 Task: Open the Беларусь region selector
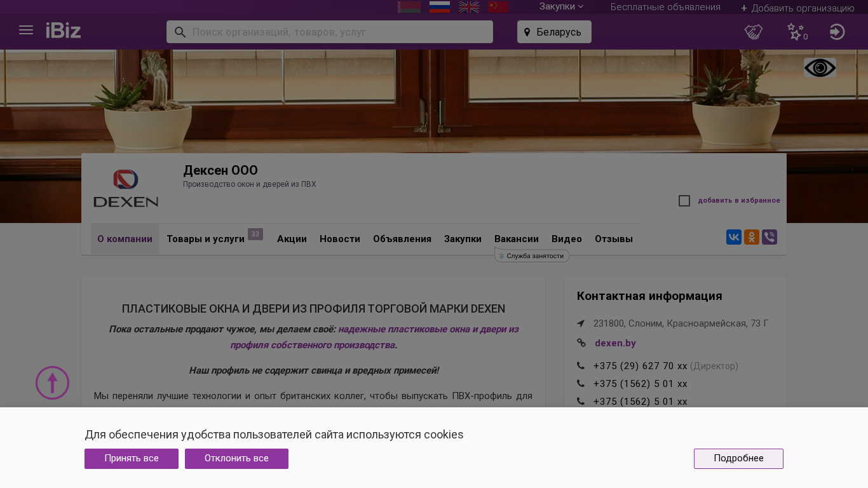(x=554, y=32)
